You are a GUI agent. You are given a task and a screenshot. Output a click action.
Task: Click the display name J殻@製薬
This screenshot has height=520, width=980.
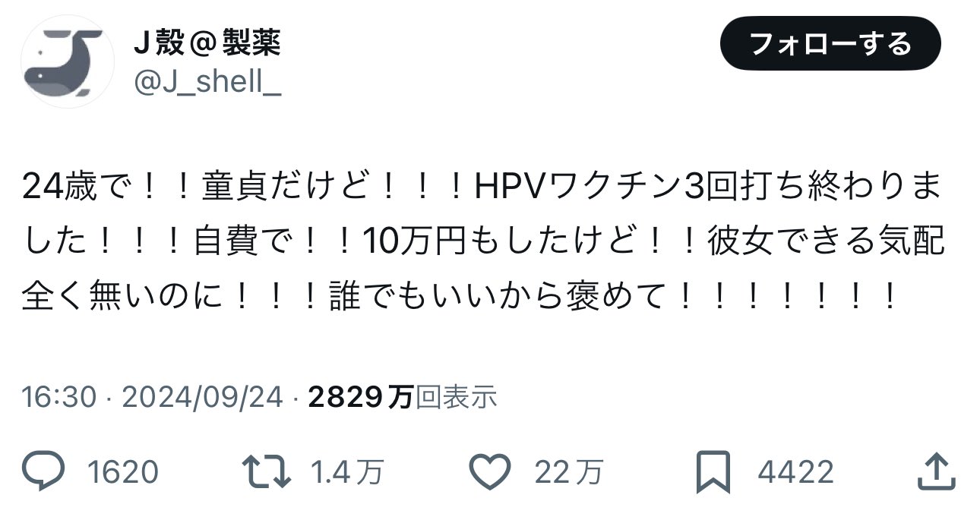click(207, 44)
